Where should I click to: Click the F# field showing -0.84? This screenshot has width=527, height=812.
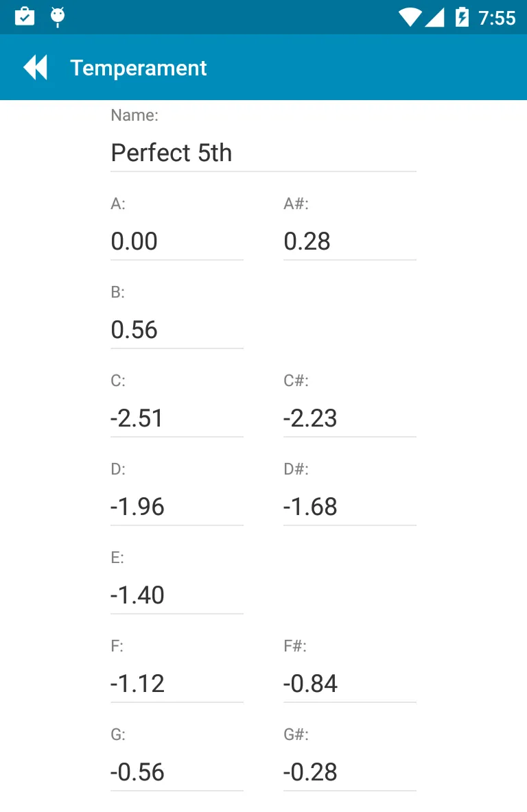349,684
